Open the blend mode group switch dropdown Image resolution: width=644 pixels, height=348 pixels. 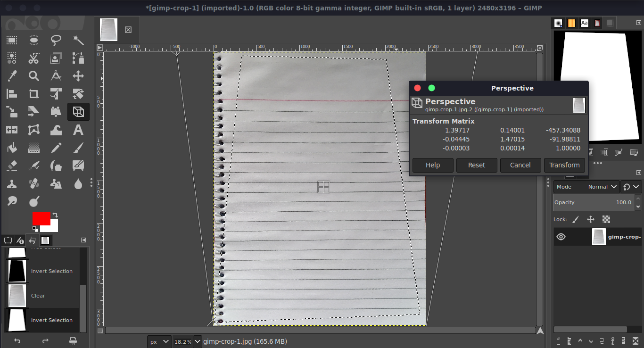click(x=631, y=187)
